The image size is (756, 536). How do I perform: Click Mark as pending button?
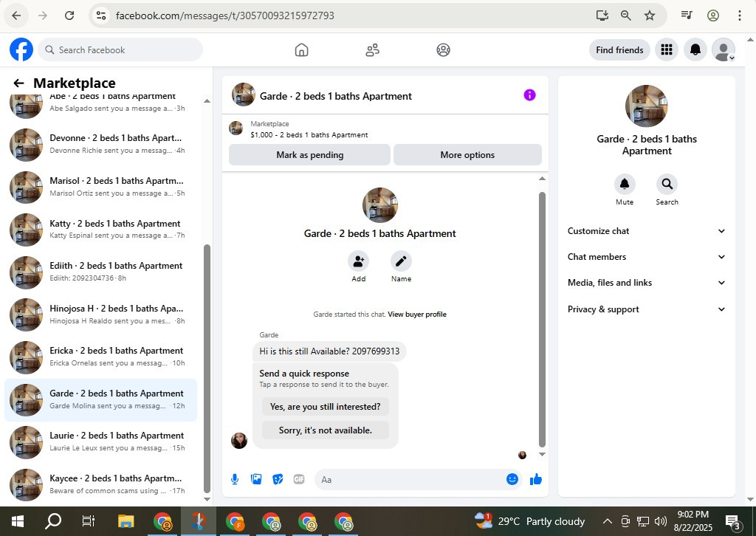coord(309,155)
